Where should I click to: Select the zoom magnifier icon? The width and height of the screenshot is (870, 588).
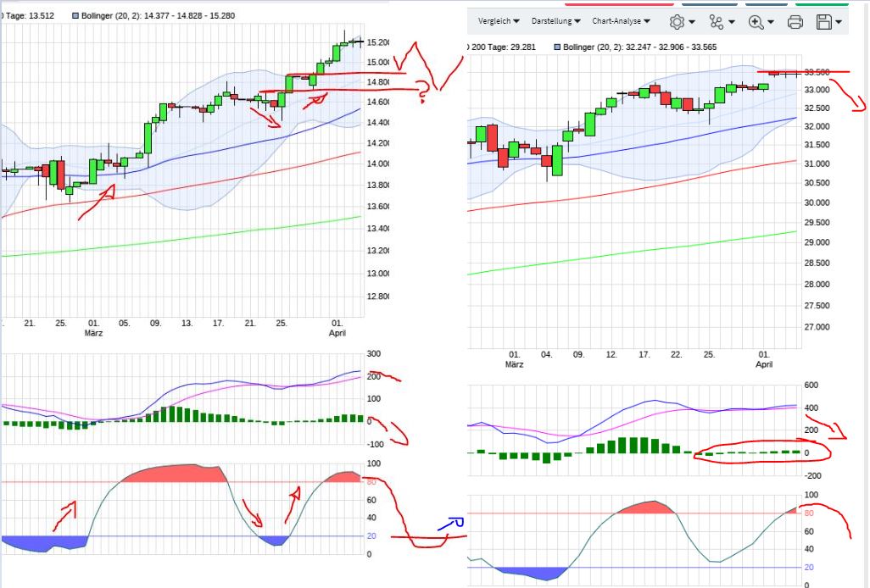756,22
